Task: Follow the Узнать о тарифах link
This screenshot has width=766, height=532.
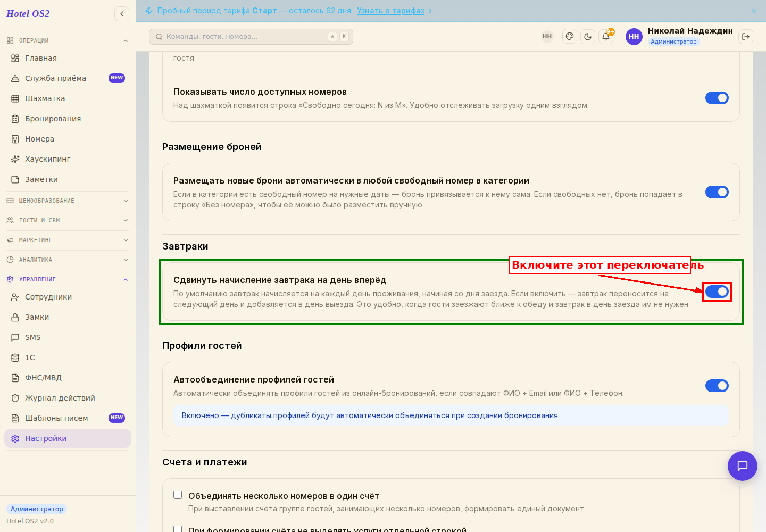Action: coord(390,11)
